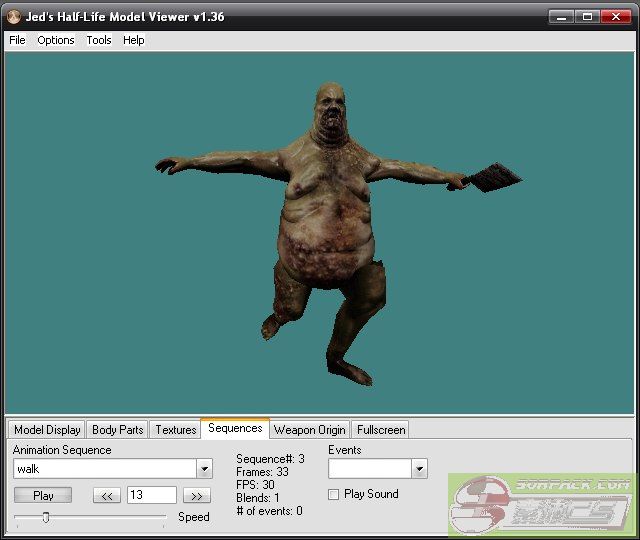Step back one frame with << button
This screenshot has height=540, width=640.
(107, 495)
